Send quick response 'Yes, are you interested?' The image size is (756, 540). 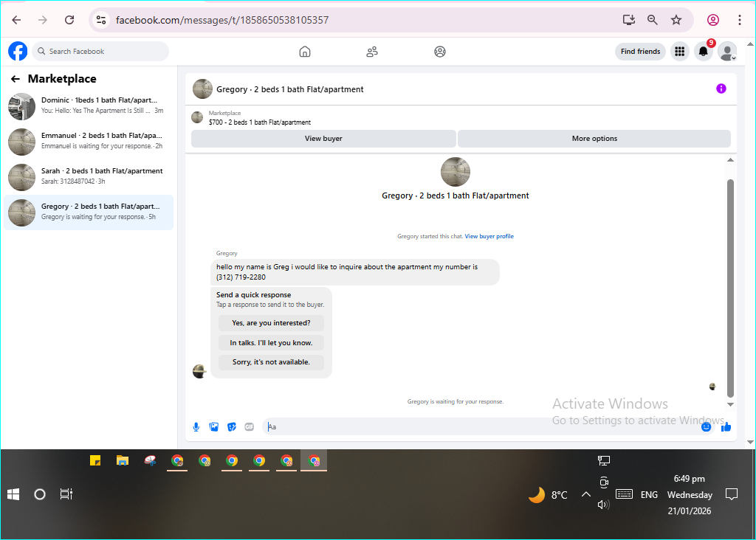pyautogui.click(x=271, y=323)
